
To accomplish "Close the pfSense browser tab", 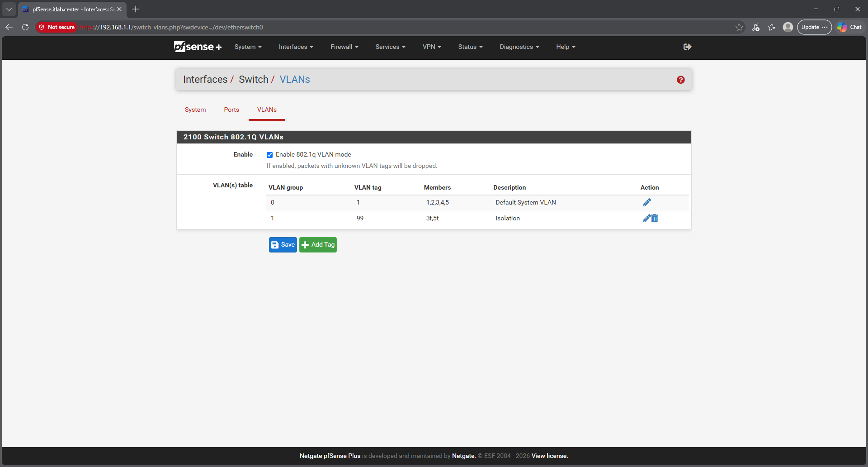I will click(x=119, y=9).
